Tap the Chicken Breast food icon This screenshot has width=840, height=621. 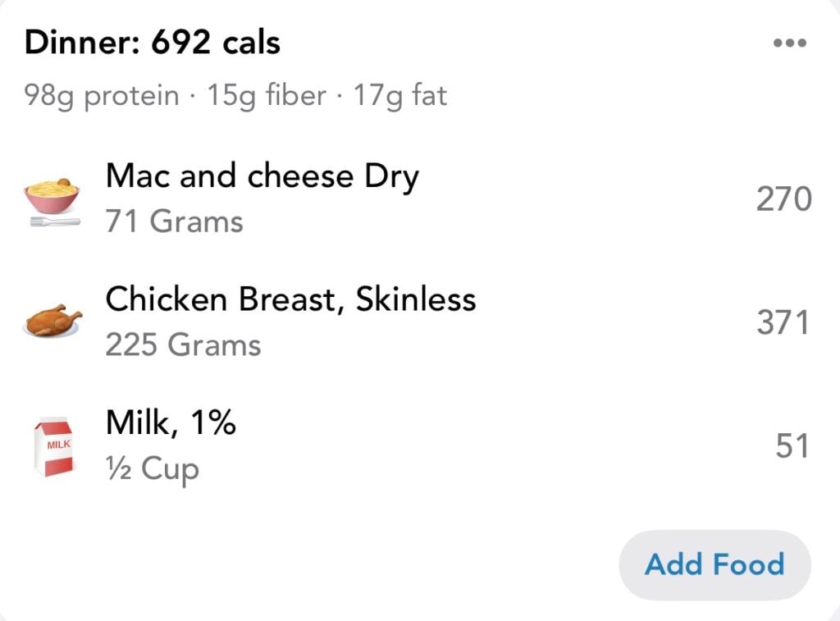[52, 319]
